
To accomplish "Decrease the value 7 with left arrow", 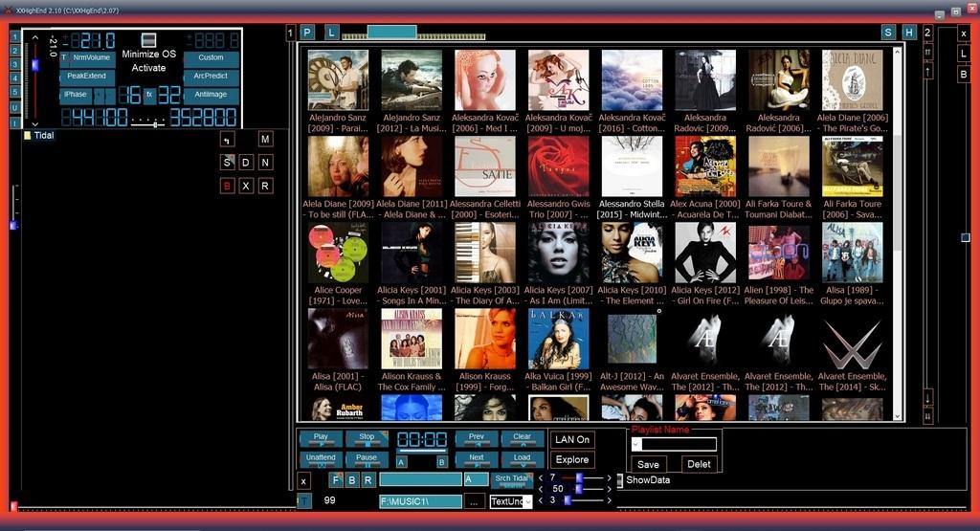I will [542, 478].
